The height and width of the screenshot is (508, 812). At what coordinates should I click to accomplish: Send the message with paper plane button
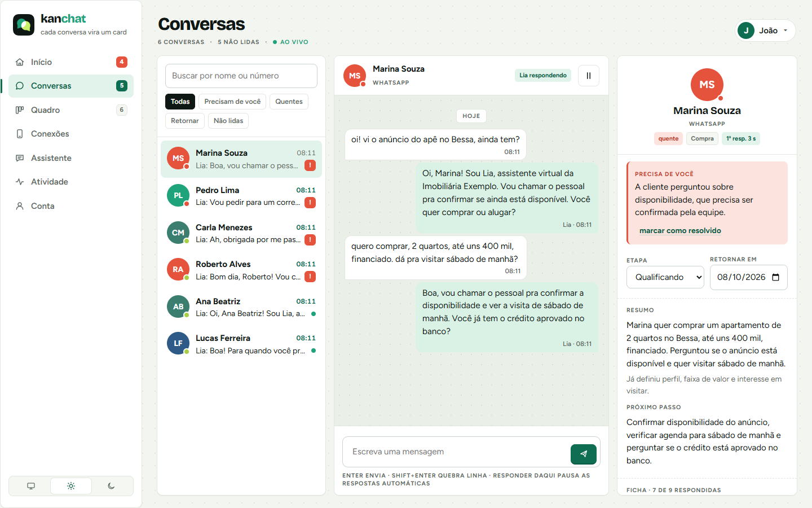click(584, 454)
